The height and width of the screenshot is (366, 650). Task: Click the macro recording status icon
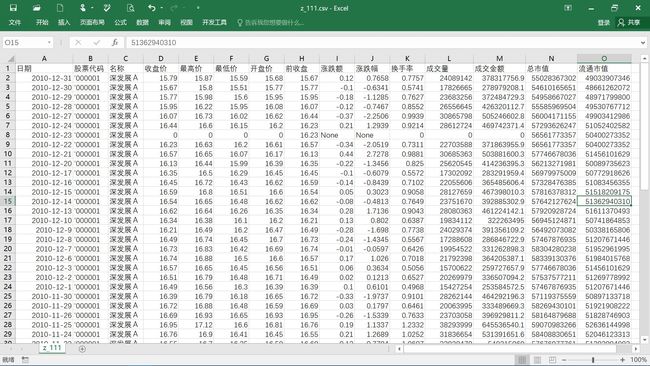(25, 360)
